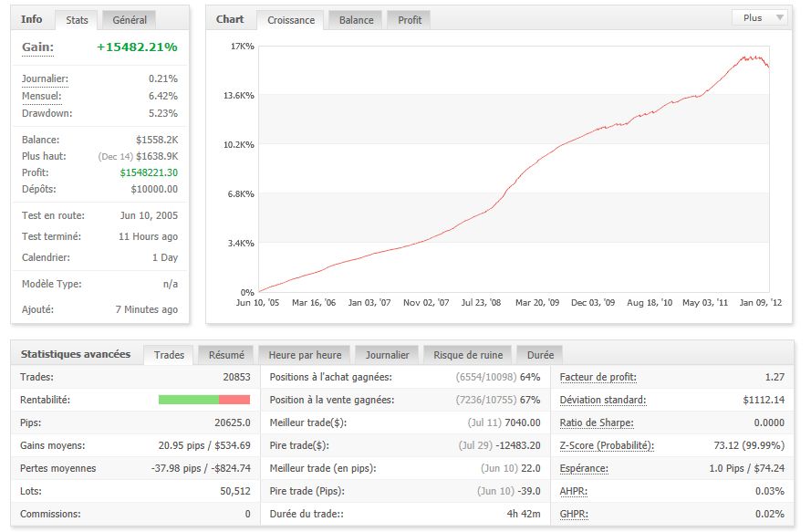The width and height of the screenshot is (811, 532).
Task: Click the Facteur de profit label
Action: click(598, 377)
